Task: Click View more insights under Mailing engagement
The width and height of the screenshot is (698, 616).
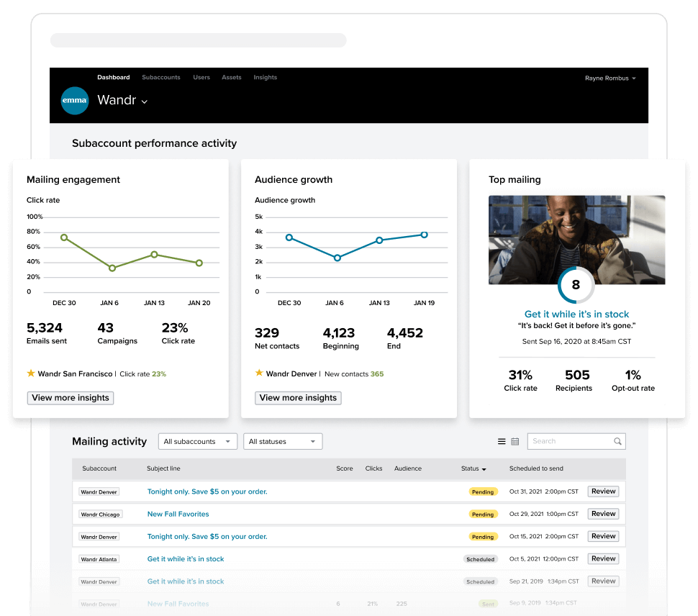Action: coord(70,397)
